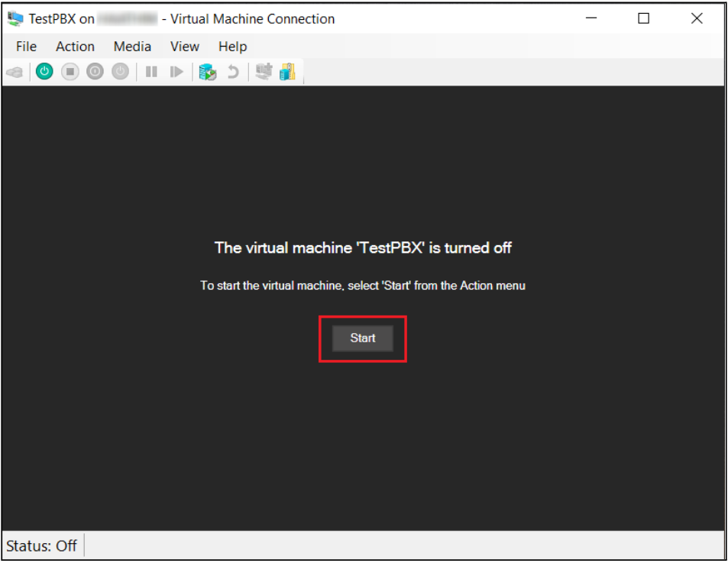Click the 'Status: Off' status bar text
Screen dimensions: 728x563
[42, 545]
